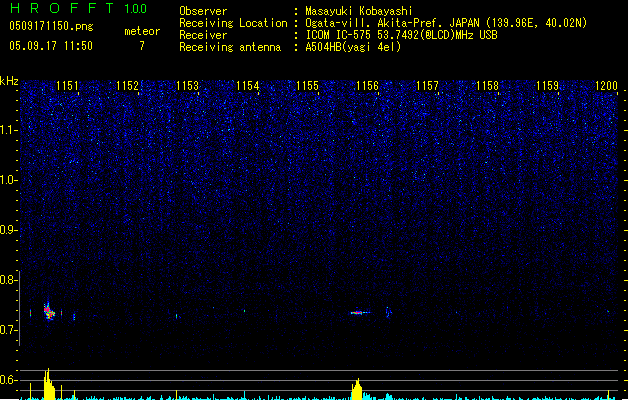Click the 1156 time axis marker
Screen dimensions: 629x400
367,86
